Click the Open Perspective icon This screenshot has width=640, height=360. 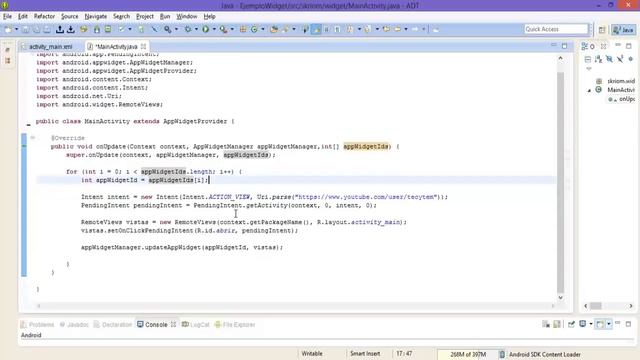click(x=602, y=30)
